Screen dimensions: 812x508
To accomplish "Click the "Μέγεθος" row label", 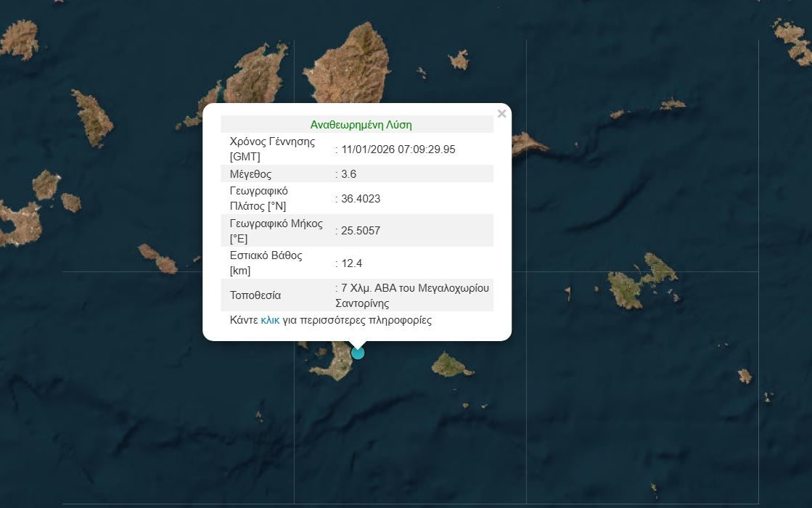I will coord(250,174).
